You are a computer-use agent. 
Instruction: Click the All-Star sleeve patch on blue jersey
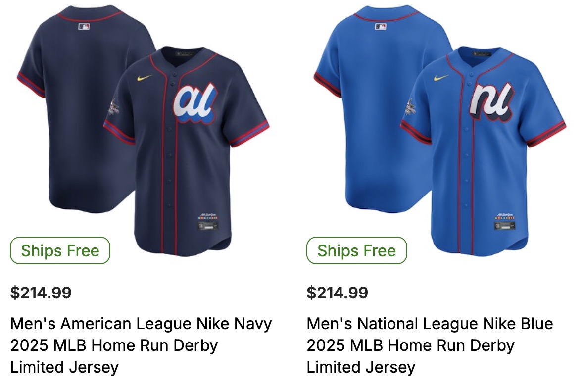point(410,107)
